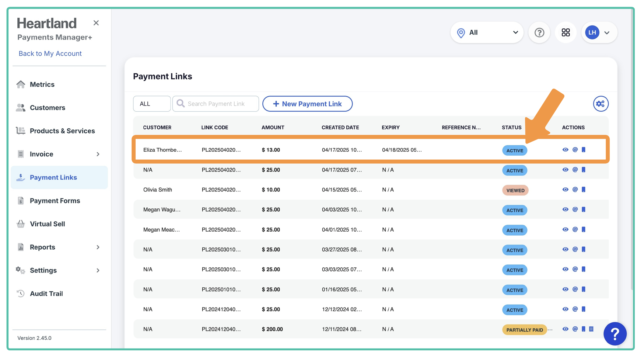
Task: Open the floating help bubble button
Action: (615, 334)
